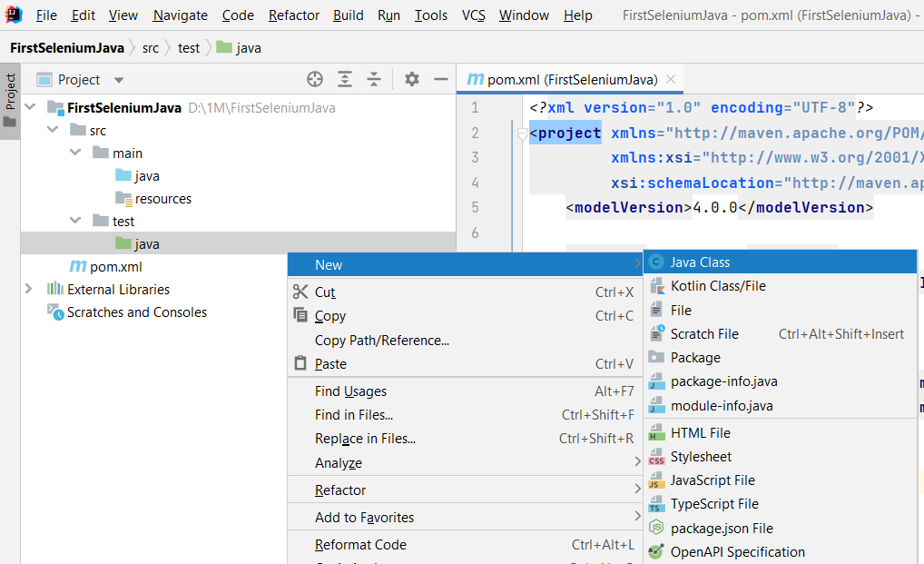Select Java Class from New submenu
Image resolution: width=924 pixels, height=564 pixels.
click(x=700, y=262)
